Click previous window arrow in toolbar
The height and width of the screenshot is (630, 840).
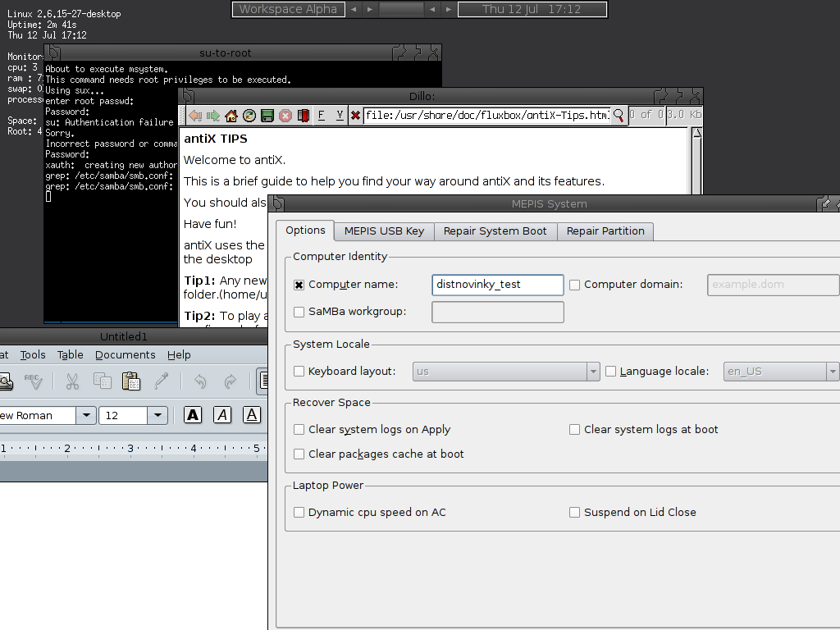[431, 9]
